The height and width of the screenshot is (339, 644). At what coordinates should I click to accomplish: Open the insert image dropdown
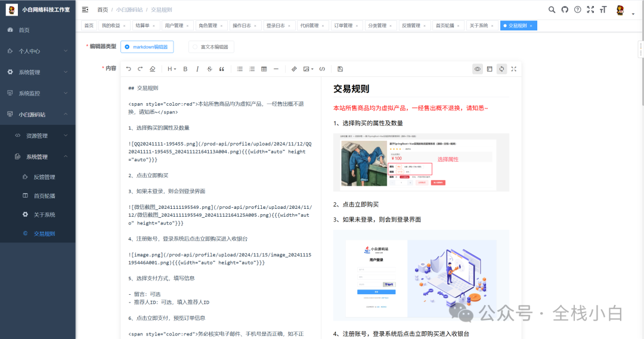click(x=308, y=69)
